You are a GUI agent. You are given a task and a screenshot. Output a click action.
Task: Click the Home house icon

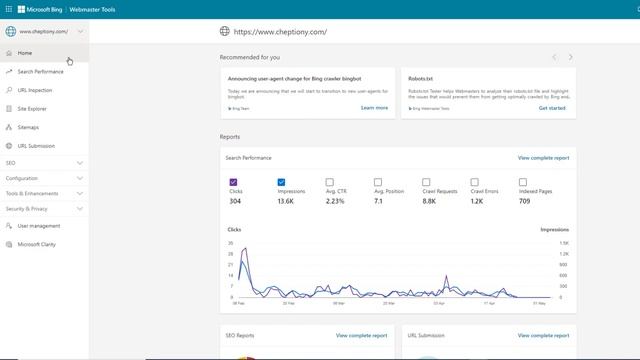click(9, 53)
